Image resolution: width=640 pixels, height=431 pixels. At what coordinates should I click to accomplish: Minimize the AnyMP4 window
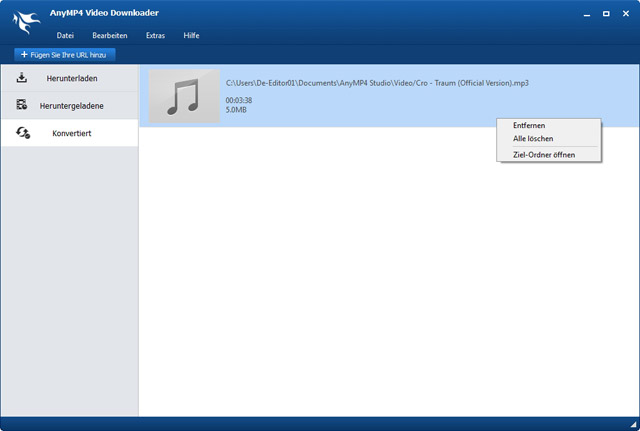click(x=587, y=14)
